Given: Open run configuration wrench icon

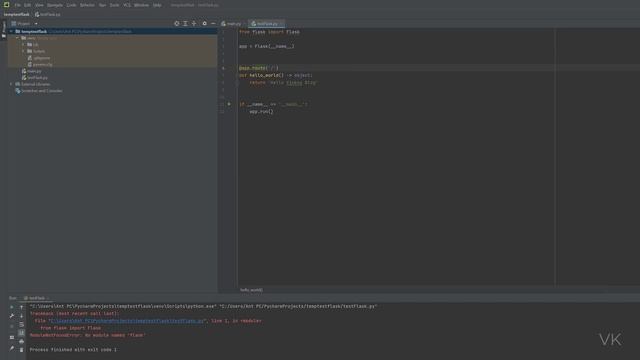Looking at the screenshot, I should click(x=12, y=316).
